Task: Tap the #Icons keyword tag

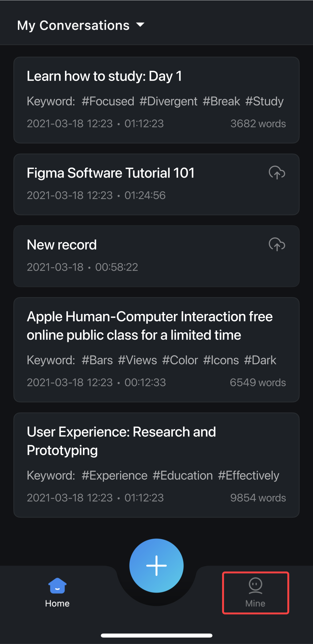Action: (x=221, y=360)
